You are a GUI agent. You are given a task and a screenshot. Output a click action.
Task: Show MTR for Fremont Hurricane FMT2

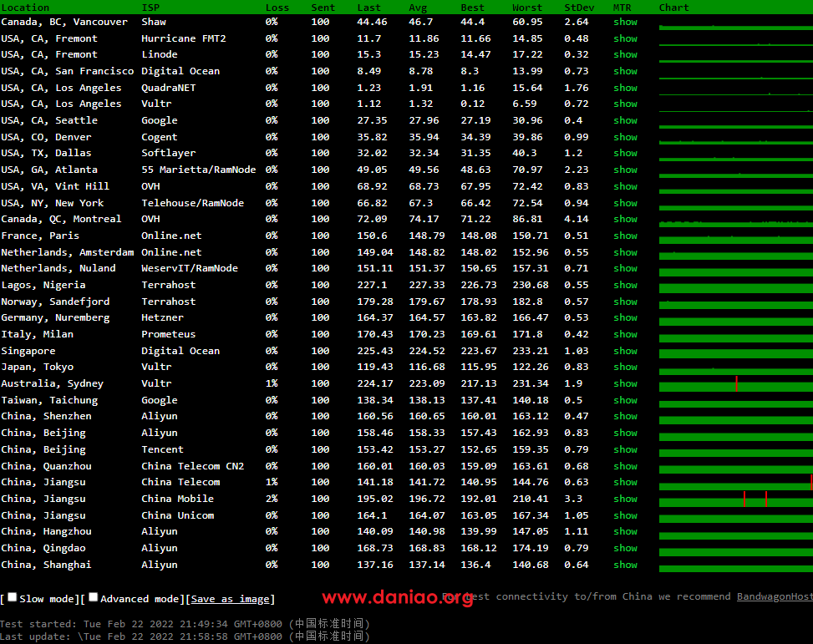[625, 38]
